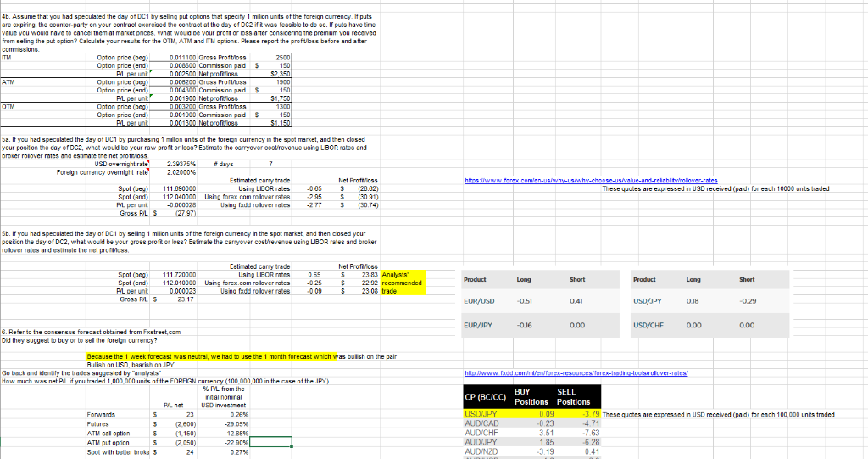Click ITM option price (end) 0.008600

(x=173, y=65)
